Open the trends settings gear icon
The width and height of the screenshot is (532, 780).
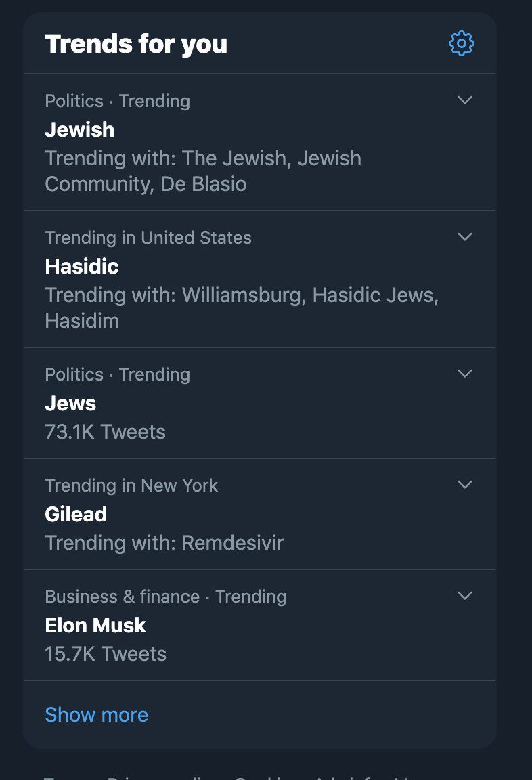coord(462,44)
